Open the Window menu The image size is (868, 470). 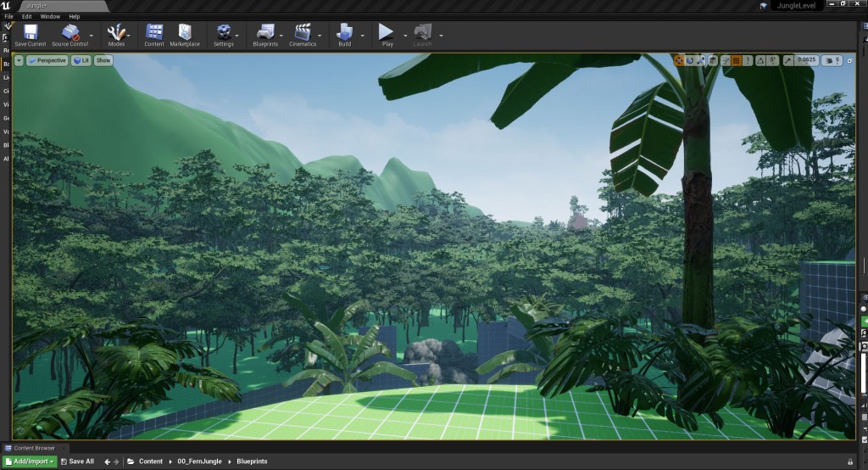[50, 16]
